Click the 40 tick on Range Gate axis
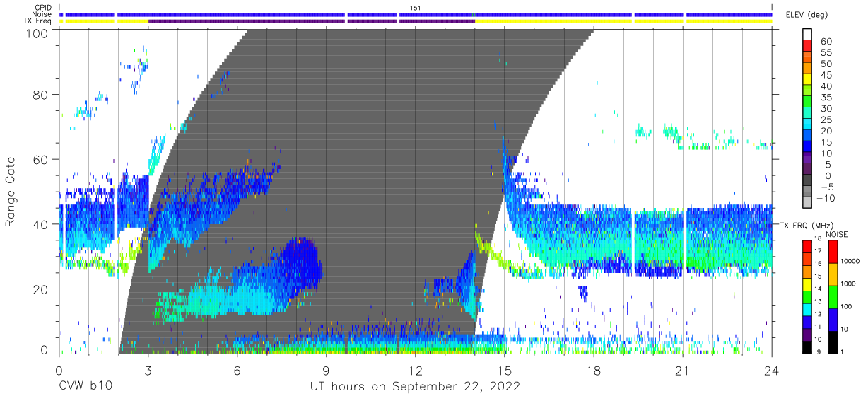Image resolution: width=868 pixels, height=401 pixels. coord(41,224)
